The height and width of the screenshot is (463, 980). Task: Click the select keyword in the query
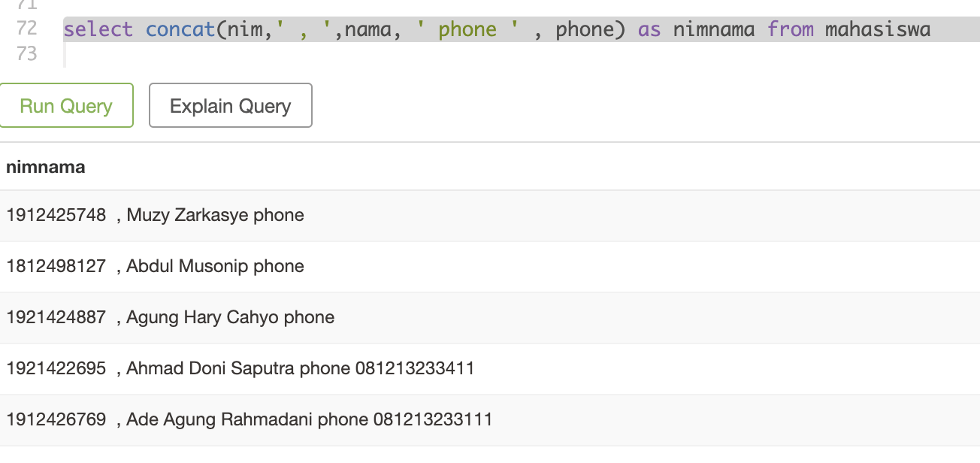98,30
